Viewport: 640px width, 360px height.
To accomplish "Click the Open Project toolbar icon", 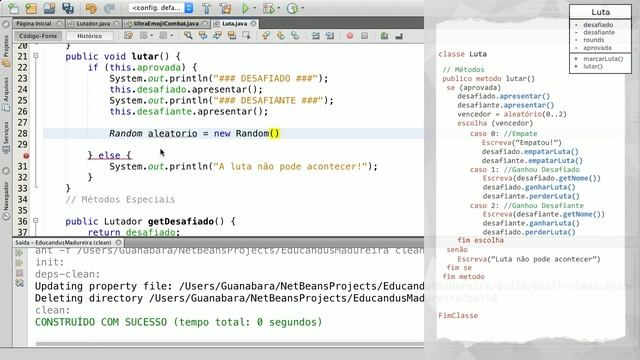I will coord(49,8).
